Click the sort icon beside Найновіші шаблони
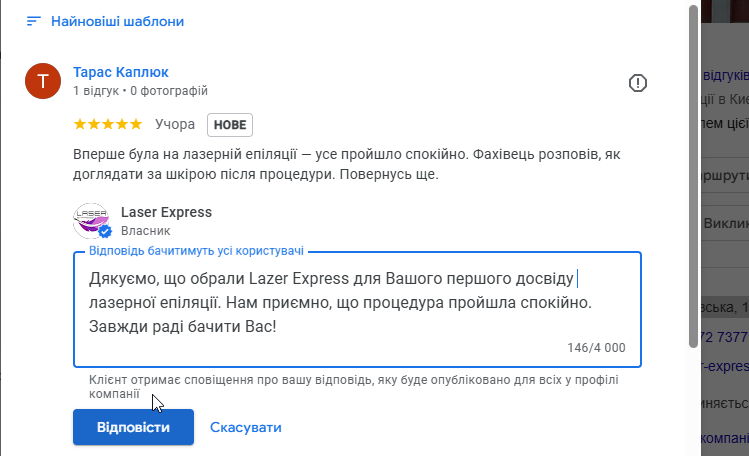The height and width of the screenshot is (456, 749). (x=35, y=21)
